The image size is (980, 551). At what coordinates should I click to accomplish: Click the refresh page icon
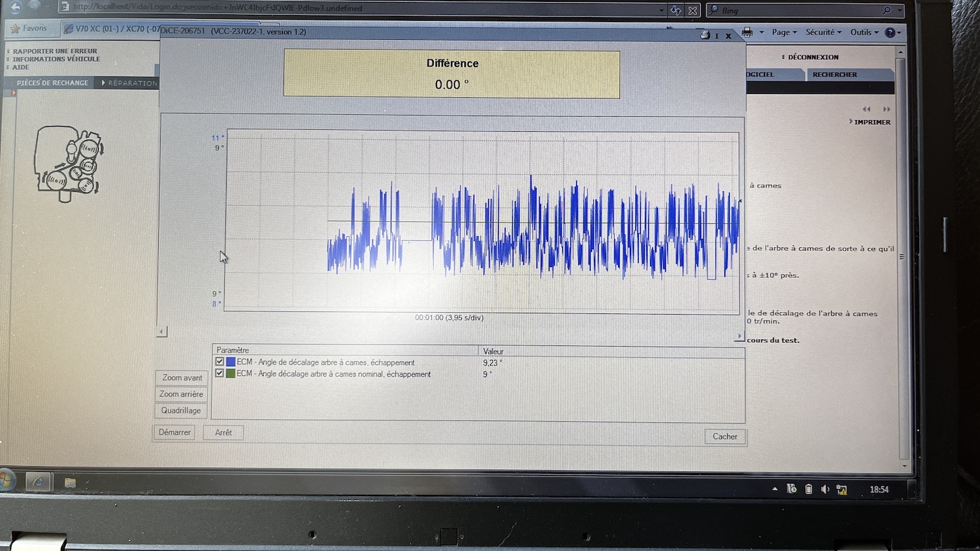click(676, 10)
